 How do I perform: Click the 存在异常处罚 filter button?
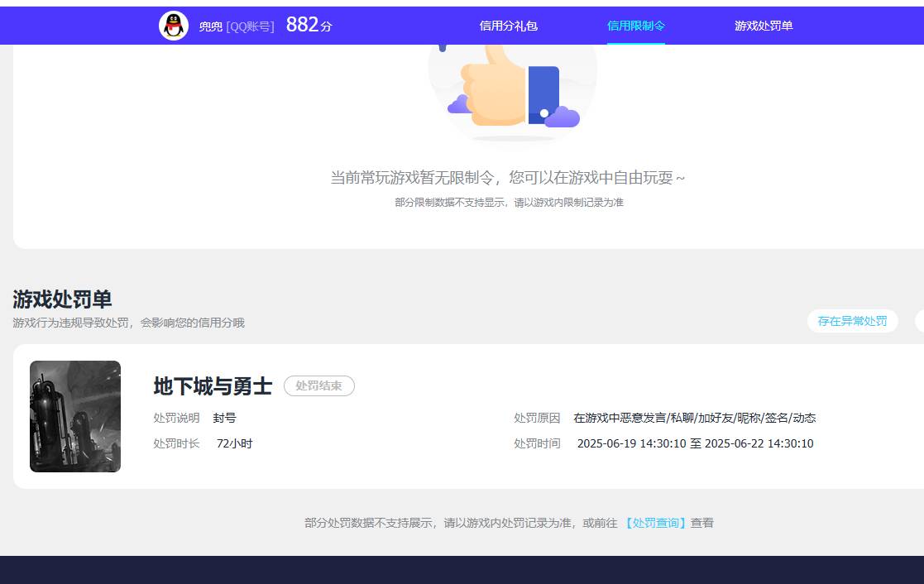coord(853,321)
